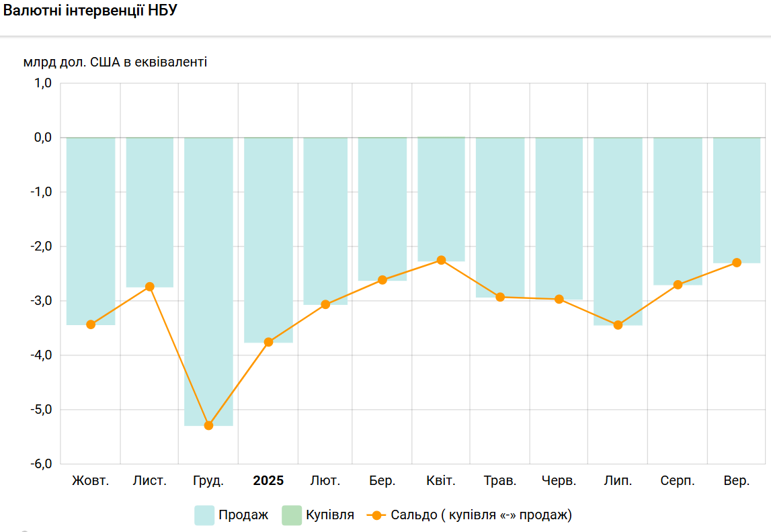The width and height of the screenshot is (771, 532).
Task: Click the light blue 'Продаж' legend swatch
Action: tap(204, 515)
